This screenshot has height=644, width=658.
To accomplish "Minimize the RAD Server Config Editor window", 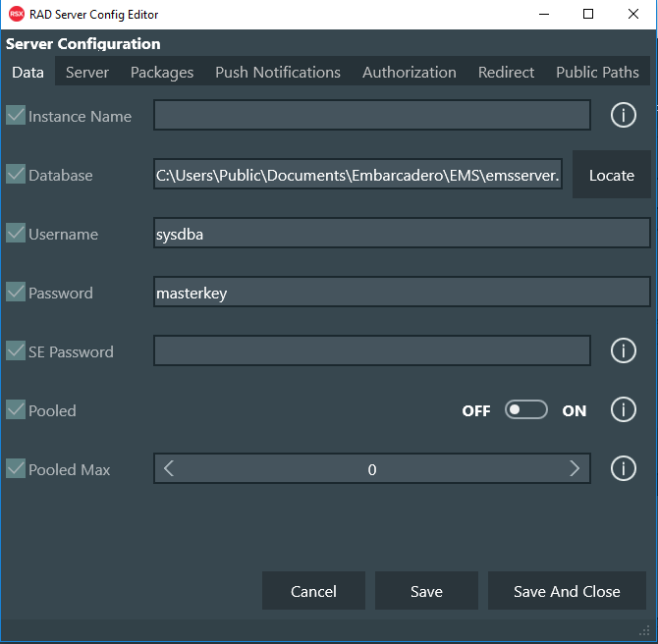I will (x=544, y=15).
